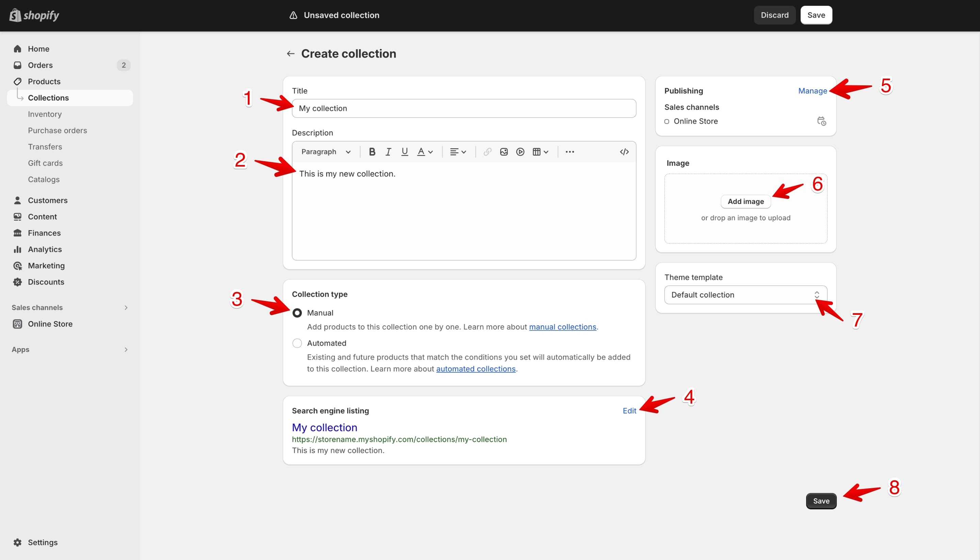Viewport: 980px width, 560px height.
Task: Open the manual collections help link
Action: [562, 327]
